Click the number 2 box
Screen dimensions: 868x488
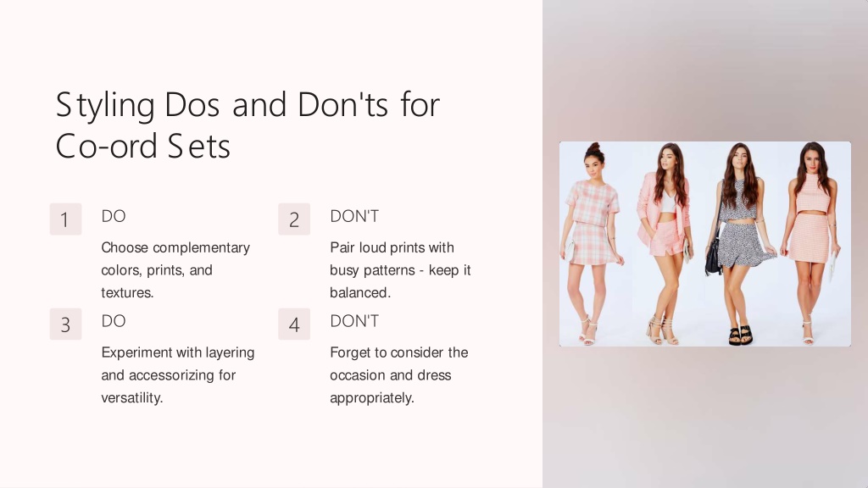pyautogui.click(x=294, y=219)
